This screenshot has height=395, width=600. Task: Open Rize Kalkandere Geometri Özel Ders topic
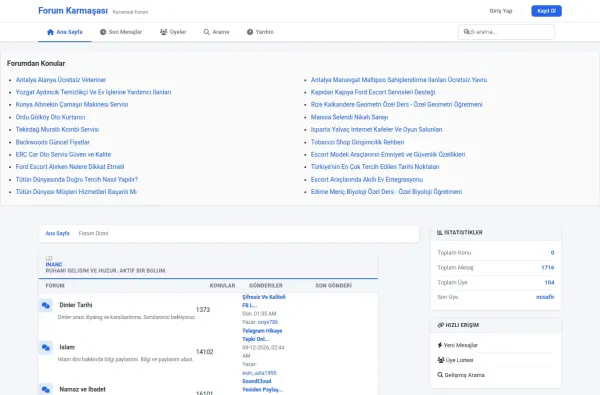[397, 104]
